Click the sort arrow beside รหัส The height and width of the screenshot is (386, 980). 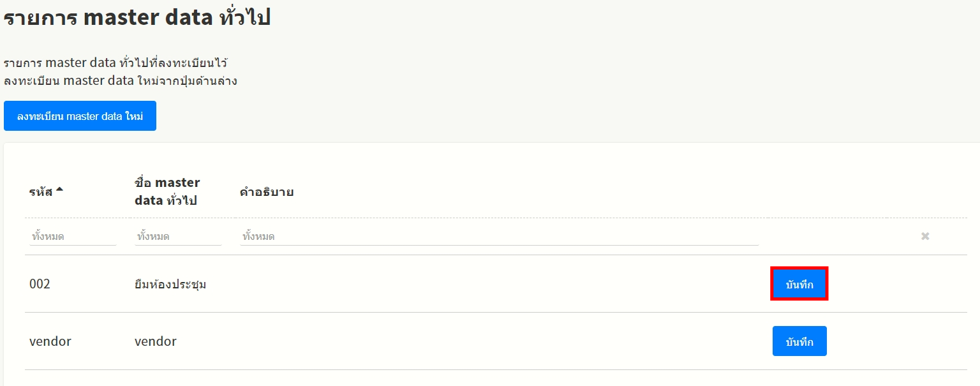click(59, 189)
